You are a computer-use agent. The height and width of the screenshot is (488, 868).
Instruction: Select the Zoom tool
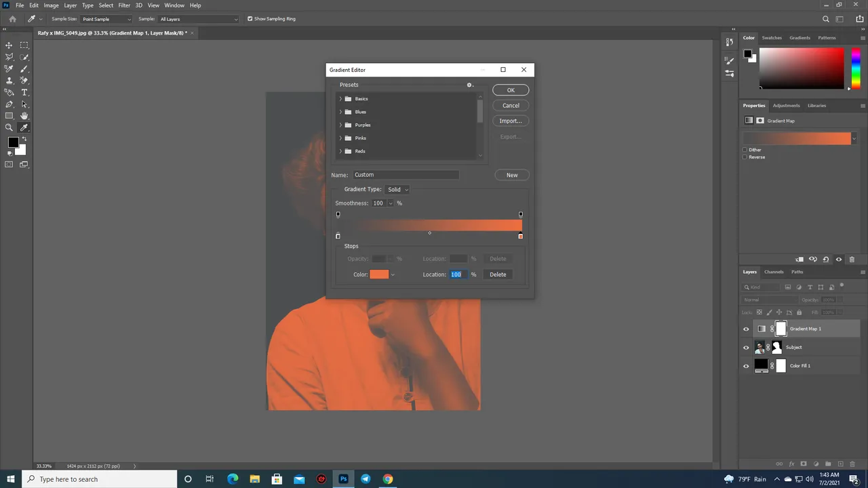tap(9, 127)
